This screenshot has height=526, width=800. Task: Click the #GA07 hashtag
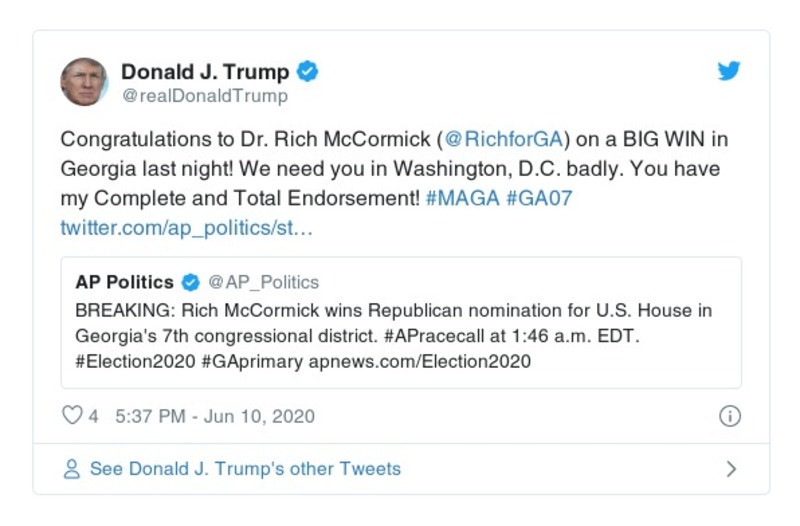tap(539, 198)
